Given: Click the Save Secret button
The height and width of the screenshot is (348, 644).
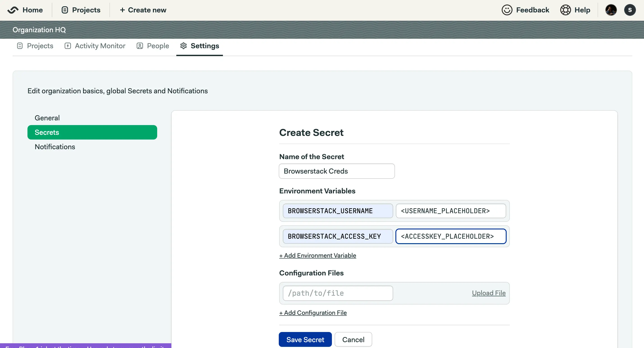Looking at the screenshot, I should point(305,339).
